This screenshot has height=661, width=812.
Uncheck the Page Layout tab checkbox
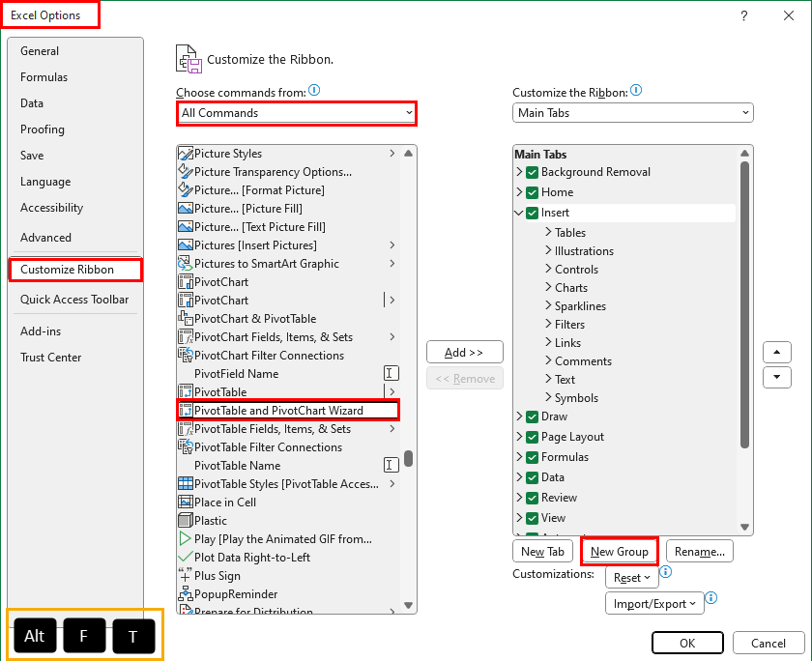532,437
